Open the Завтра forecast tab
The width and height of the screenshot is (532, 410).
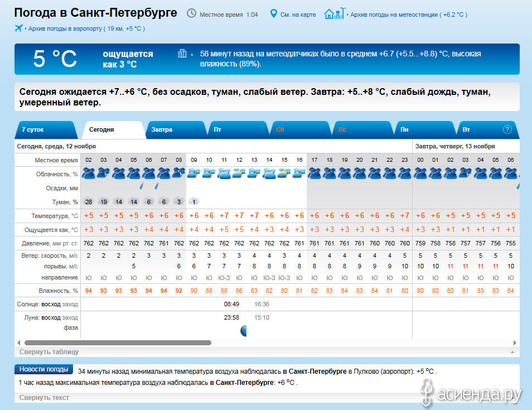coord(162,129)
